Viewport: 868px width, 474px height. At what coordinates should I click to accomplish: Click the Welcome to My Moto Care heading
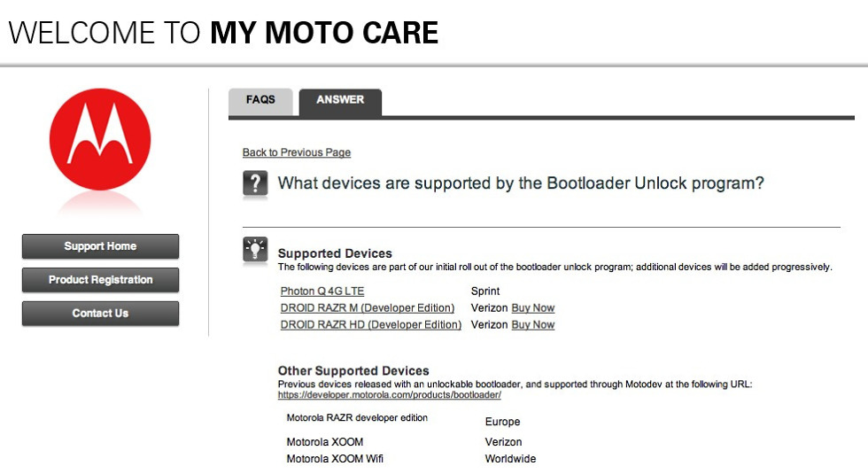[223, 33]
